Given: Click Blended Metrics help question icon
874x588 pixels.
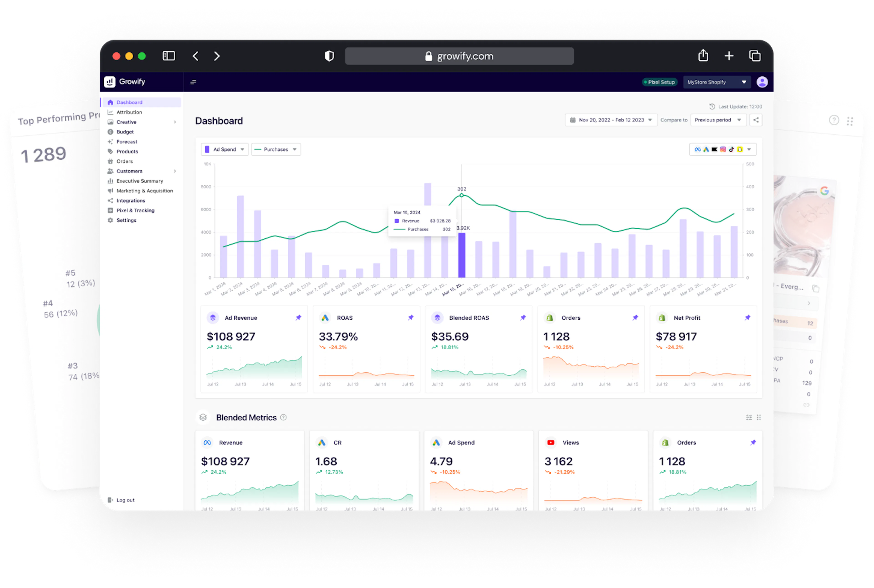Looking at the screenshot, I should (283, 417).
